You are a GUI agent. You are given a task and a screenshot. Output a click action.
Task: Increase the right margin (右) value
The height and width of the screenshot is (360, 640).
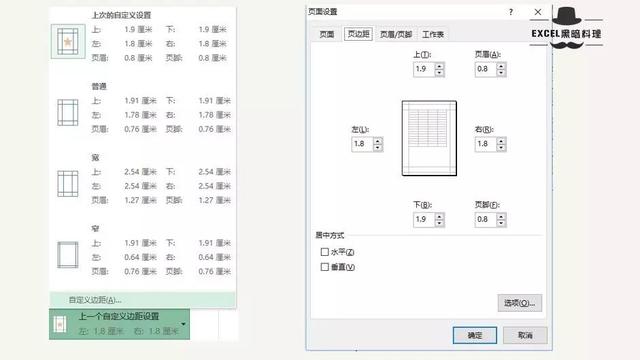pyautogui.click(x=501, y=141)
